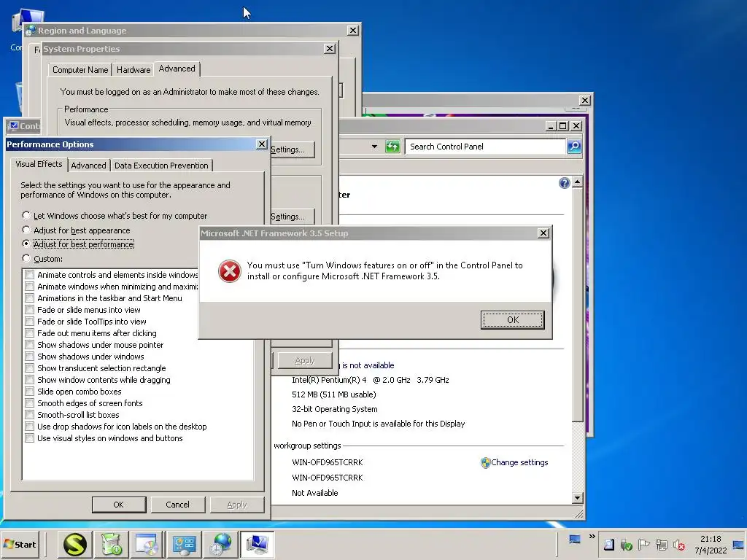Click the 32-bit Operating System text

pos(334,409)
